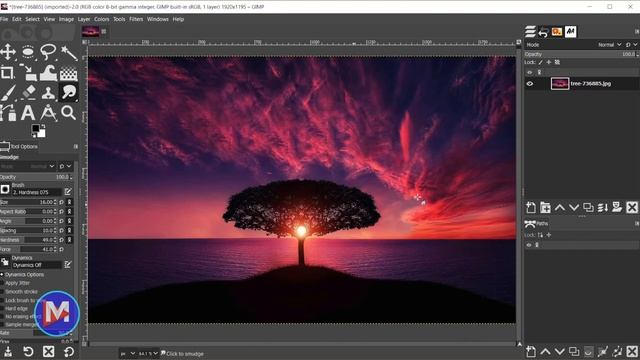
Task: Open layer mode group switch dropdown
Action: tap(631, 44)
